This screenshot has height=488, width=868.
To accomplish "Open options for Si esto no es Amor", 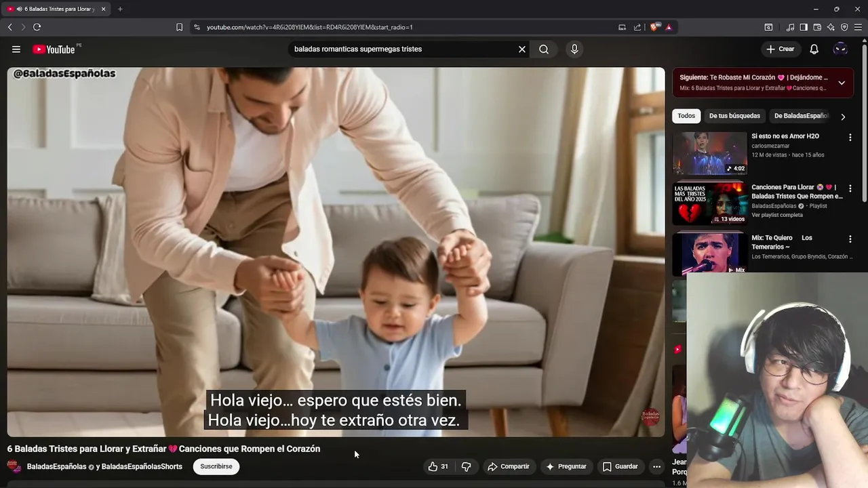I will click(x=850, y=138).
